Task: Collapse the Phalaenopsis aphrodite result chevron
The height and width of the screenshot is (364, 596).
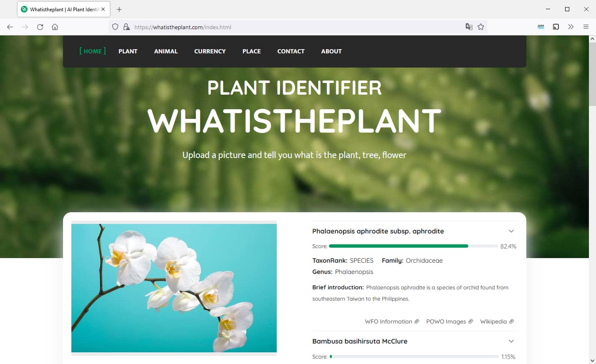Action: [511, 231]
